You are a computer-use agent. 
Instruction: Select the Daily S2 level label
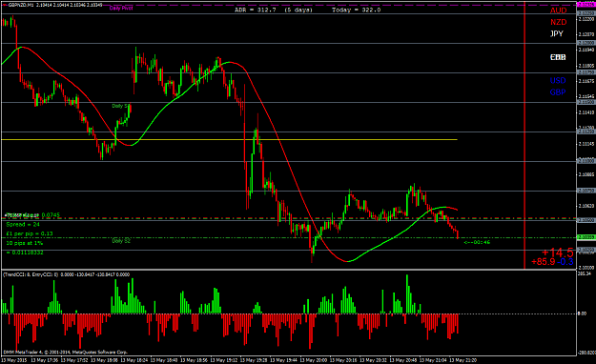(x=121, y=241)
